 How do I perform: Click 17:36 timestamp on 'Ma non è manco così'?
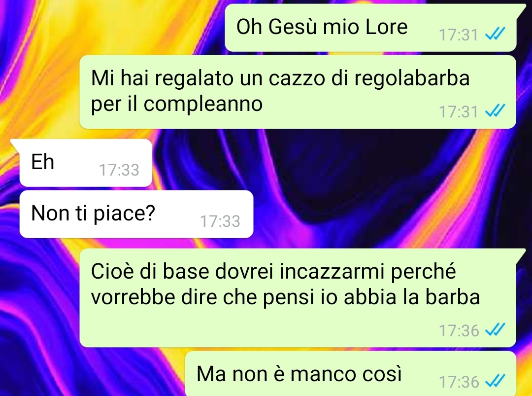[x=459, y=382]
